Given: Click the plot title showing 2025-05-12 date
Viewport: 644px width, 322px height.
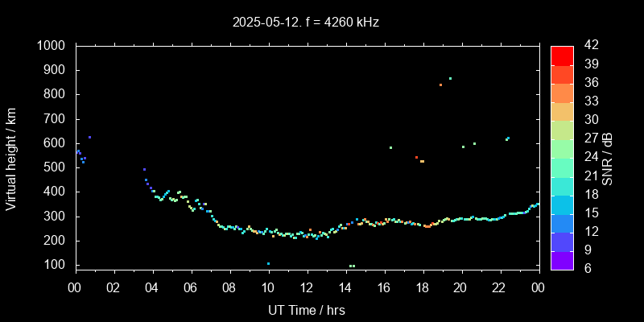Looking at the screenshot, I should click(306, 23).
